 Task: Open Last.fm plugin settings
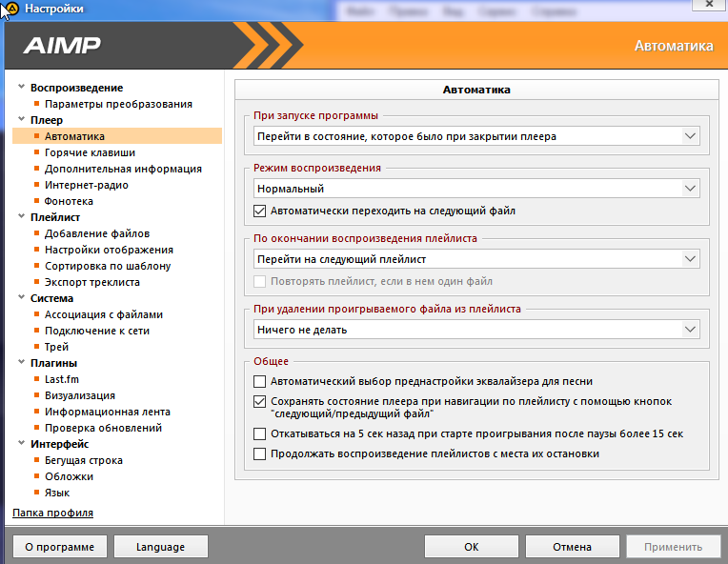[62, 379]
